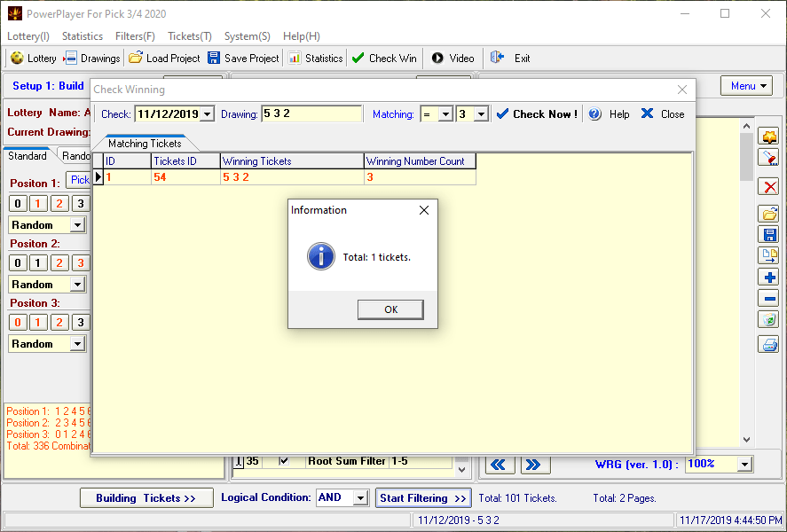Click the blue plus icon in right sidebar
787x532 pixels.
click(x=768, y=277)
